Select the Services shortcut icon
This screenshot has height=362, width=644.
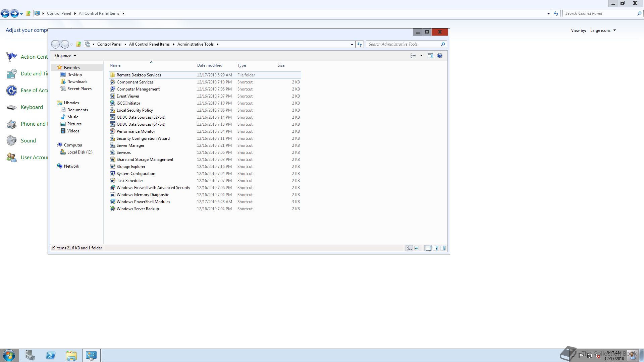coord(113,153)
